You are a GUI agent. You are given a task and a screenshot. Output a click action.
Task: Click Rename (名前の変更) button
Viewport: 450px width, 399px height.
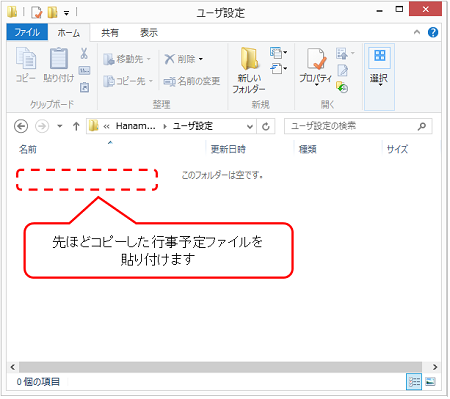tap(192, 81)
